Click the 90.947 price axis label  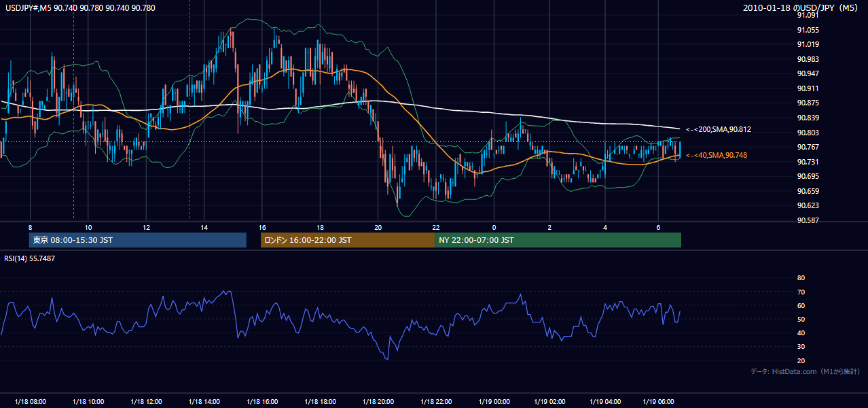[x=808, y=73]
